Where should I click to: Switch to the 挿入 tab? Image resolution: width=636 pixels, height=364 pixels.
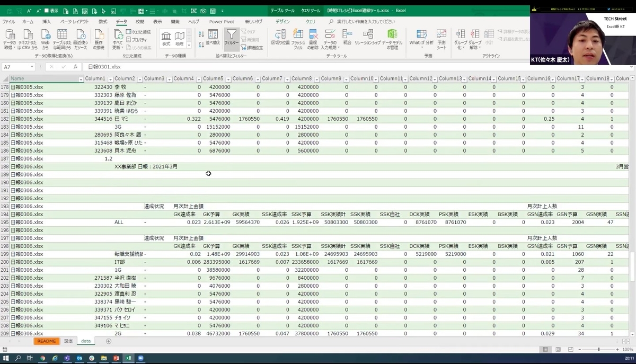point(47,22)
